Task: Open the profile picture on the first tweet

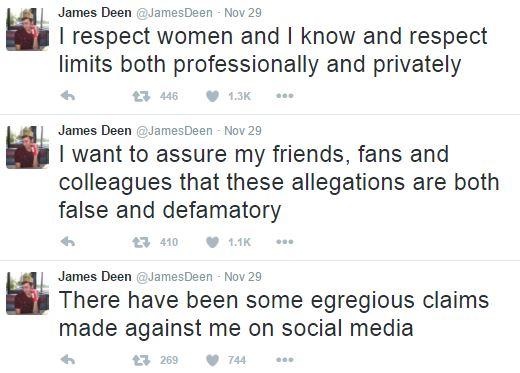Action: pos(28,29)
